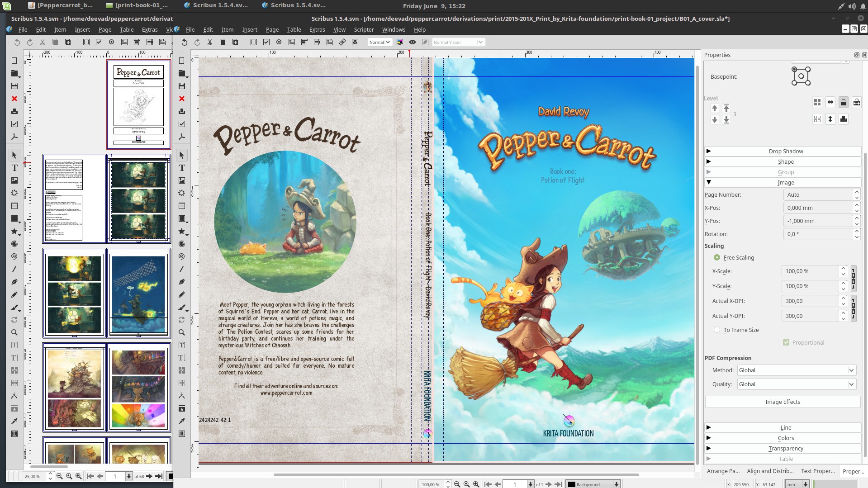Click the flip horizontally button in Properties

click(x=830, y=103)
